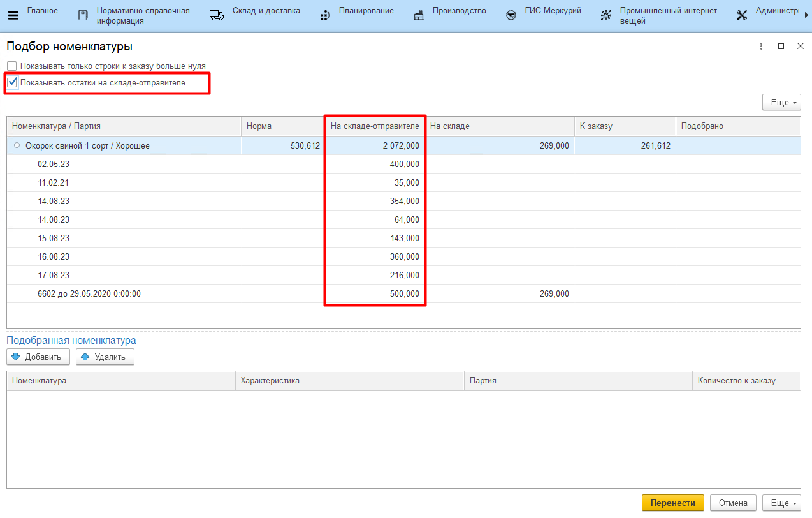Click the Промышленный интернет вещей icon

pos(606,16)
